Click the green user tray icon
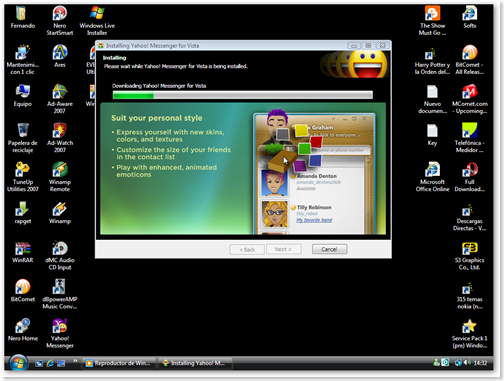504x381 pixels. (x=436, y=363)
